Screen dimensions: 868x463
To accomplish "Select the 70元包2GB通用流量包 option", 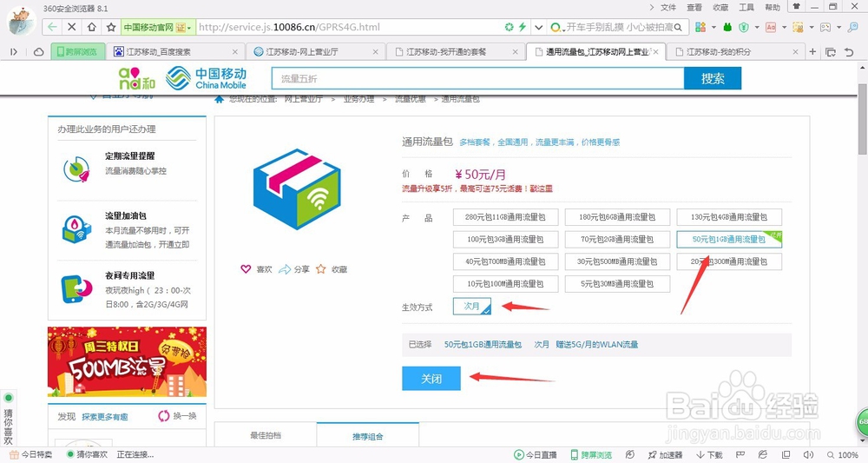I will click(617, 239).
